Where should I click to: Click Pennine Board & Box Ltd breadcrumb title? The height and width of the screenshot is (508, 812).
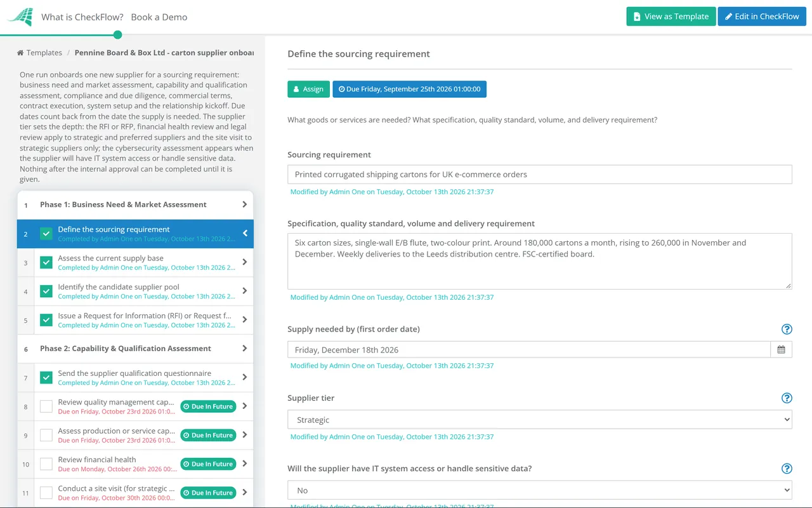tap(164, 53)
